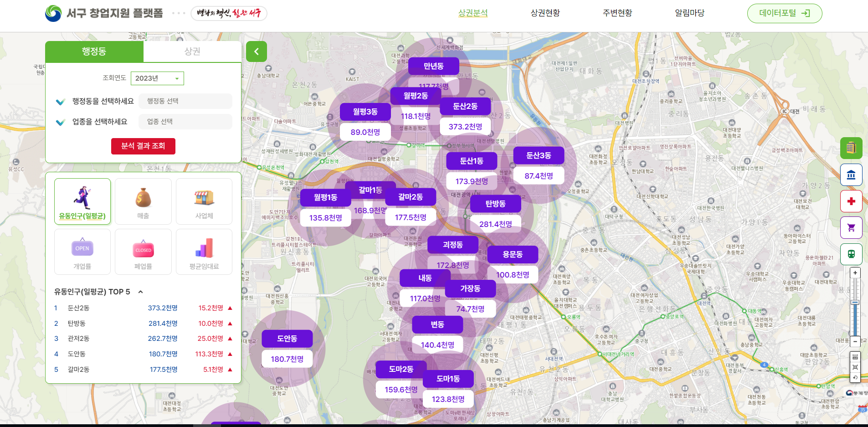Open the 상권현황 menu
This screenshot has width=868, height=427.
[x=545, y=13]
